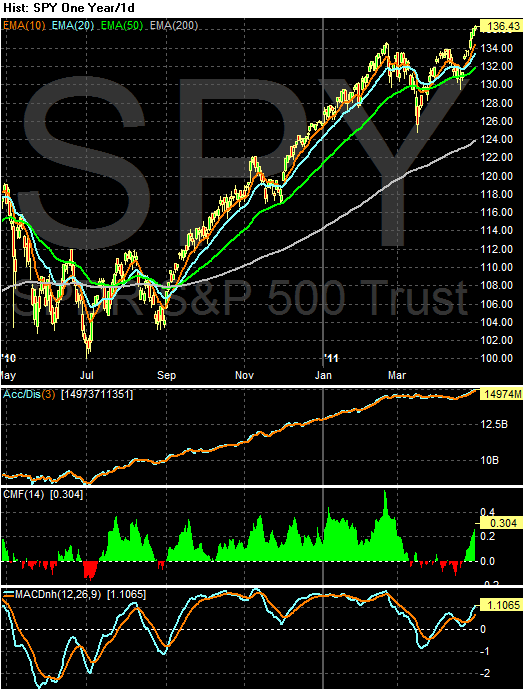Click the 'Sep' month label on time axis
This screenshot has width=524, height=692.
click(166, 376)
